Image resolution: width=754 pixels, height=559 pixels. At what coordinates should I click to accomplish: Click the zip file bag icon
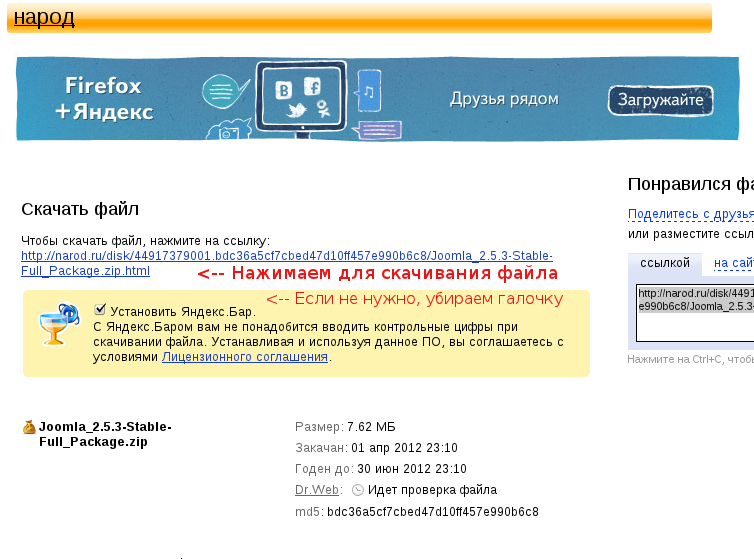(x=29, y=427)
